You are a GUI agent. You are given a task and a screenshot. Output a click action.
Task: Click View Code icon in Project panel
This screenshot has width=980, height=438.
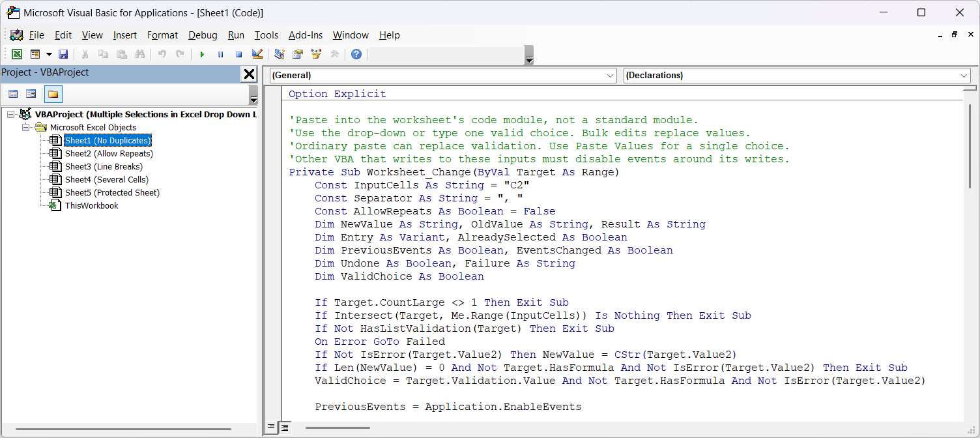pyautogui.click(x=13, y=94)
